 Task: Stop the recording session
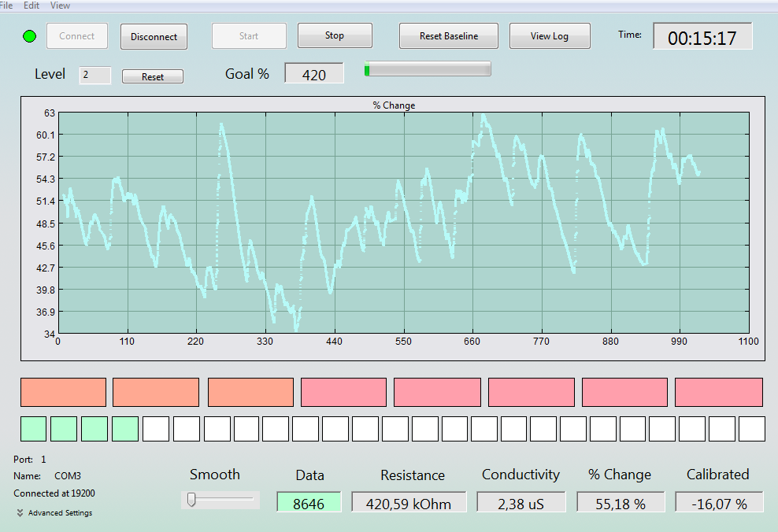[x=335, y=35]
